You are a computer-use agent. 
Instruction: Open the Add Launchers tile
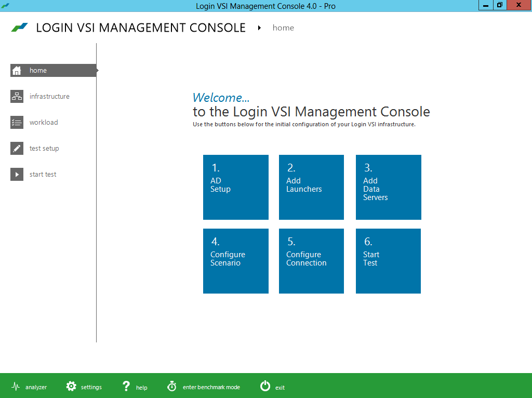click(x=311, y=187)
